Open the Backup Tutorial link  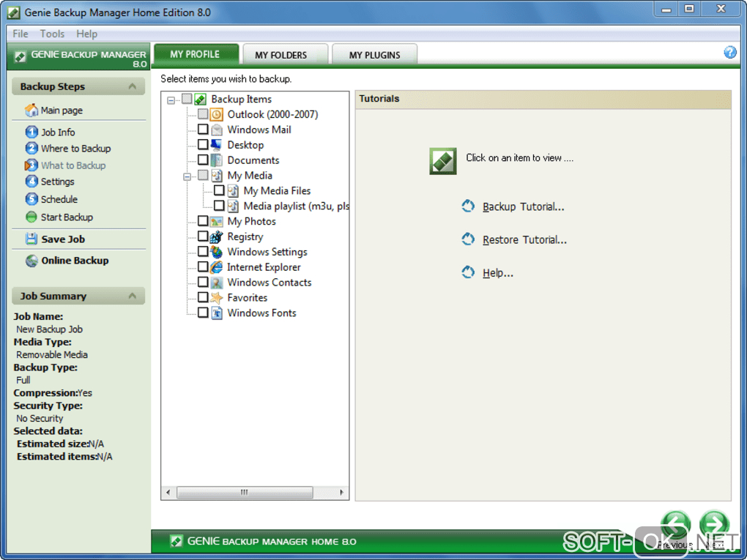pyautogui.click(x=523, y=206)
